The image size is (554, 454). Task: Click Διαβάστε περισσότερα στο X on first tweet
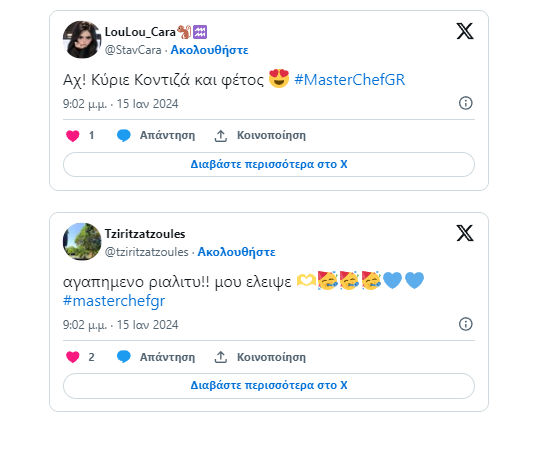click(x=269, y=164)
